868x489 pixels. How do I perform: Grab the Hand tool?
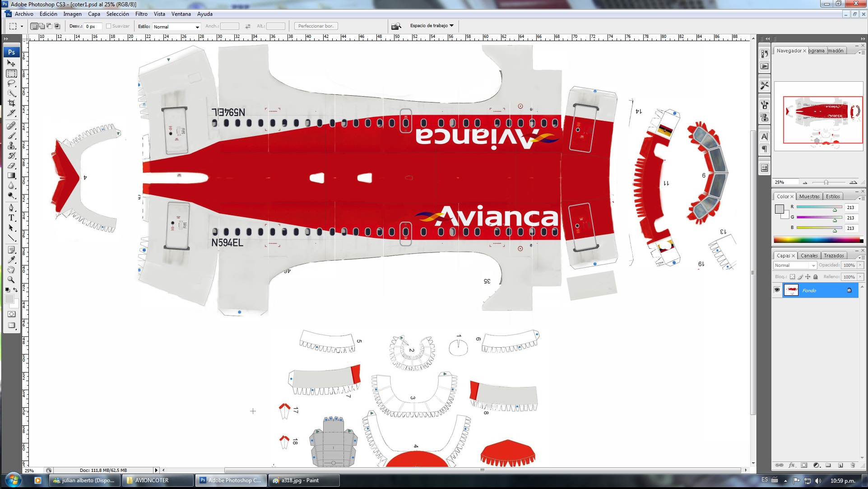tap(11, 270)
